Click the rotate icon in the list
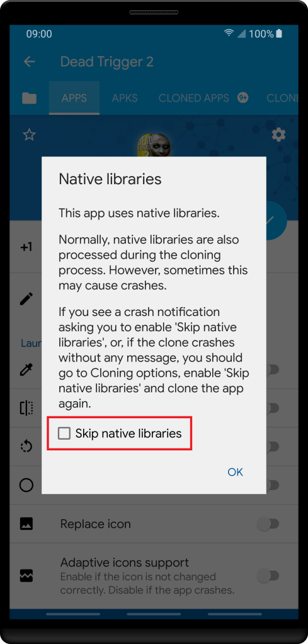The height and width of the screenshot is (644, 308). pyautogui.click(x=26, y=446)
